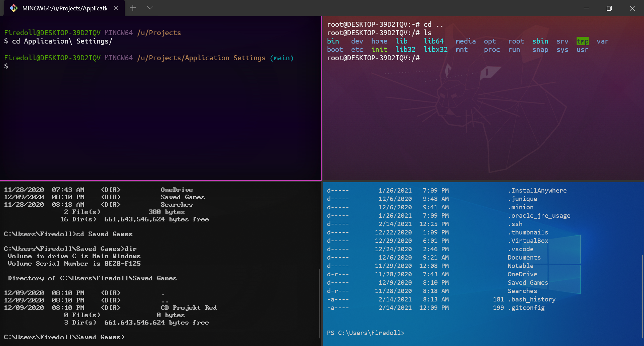Close the Windows Terminal window
This screenshot has height=346, width=644.
point(632,8)
